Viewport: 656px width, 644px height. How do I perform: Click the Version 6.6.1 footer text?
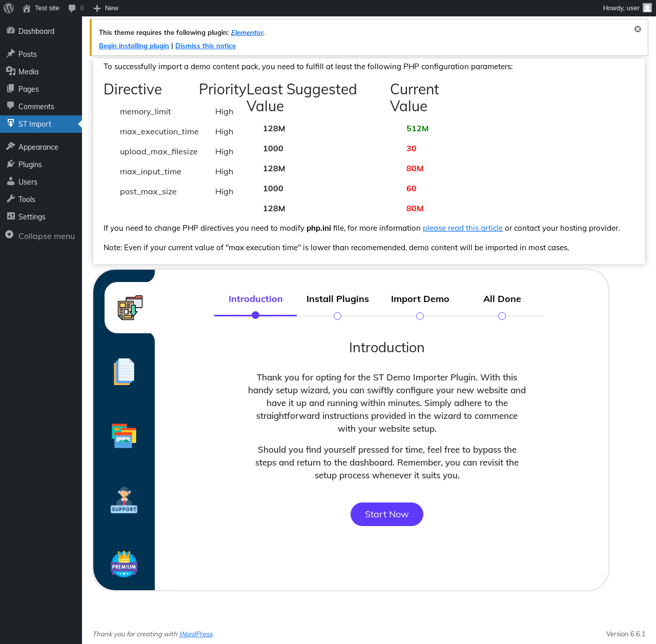626,634
